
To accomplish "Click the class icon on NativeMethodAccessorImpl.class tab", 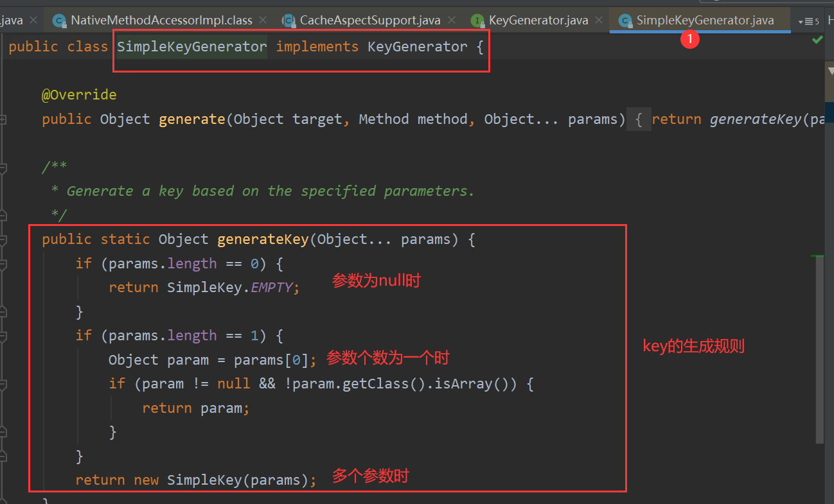I will 59,20.
